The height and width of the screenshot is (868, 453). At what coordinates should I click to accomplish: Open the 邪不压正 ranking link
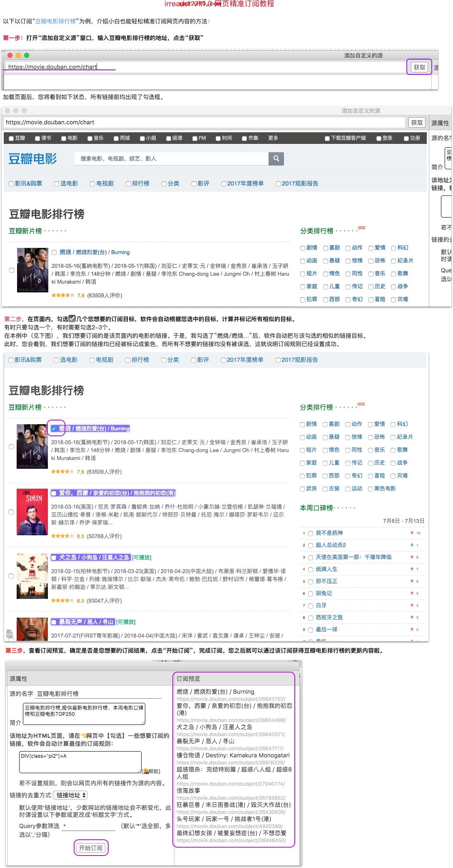click(x=326, y=581)
